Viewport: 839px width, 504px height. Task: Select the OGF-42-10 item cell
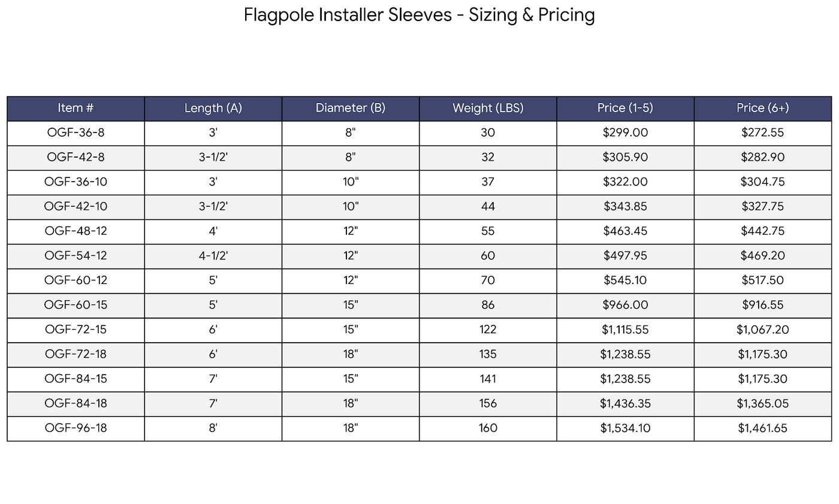click(x=76, y=207)
